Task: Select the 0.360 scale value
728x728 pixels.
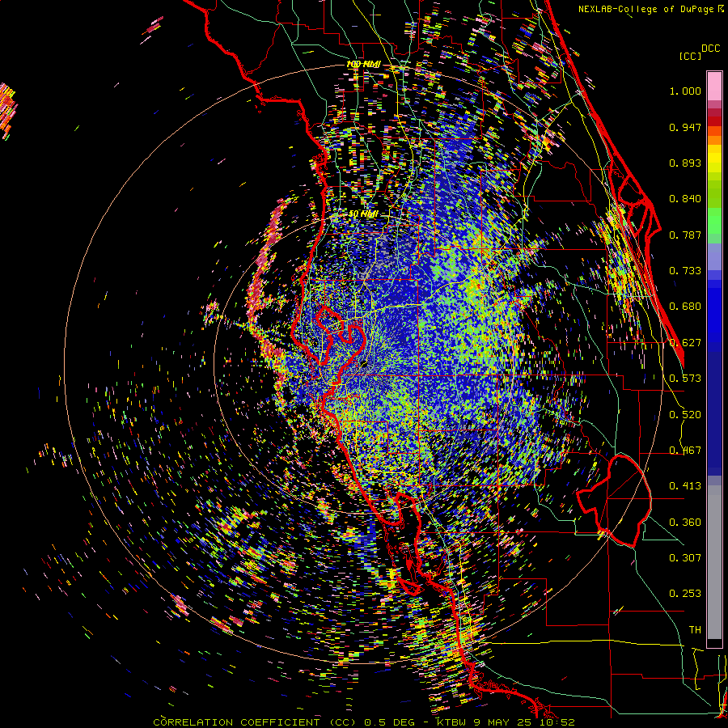Action: click(x=685, y=523)
